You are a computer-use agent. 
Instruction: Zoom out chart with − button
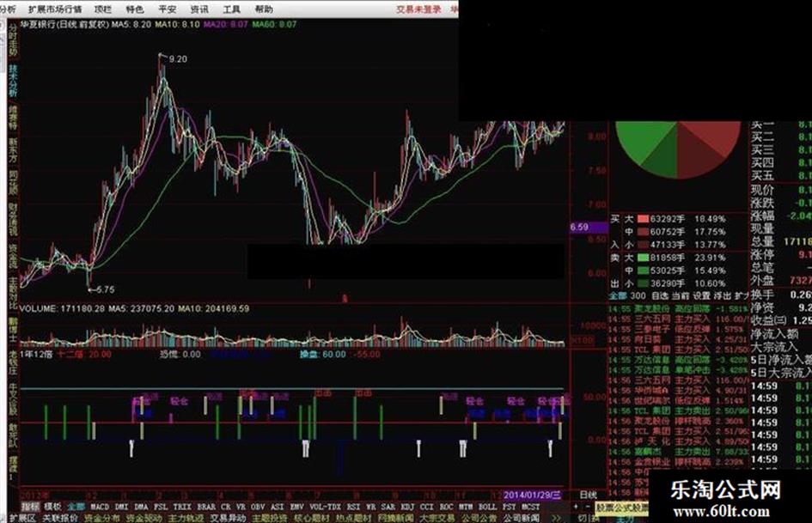(588, 507)
